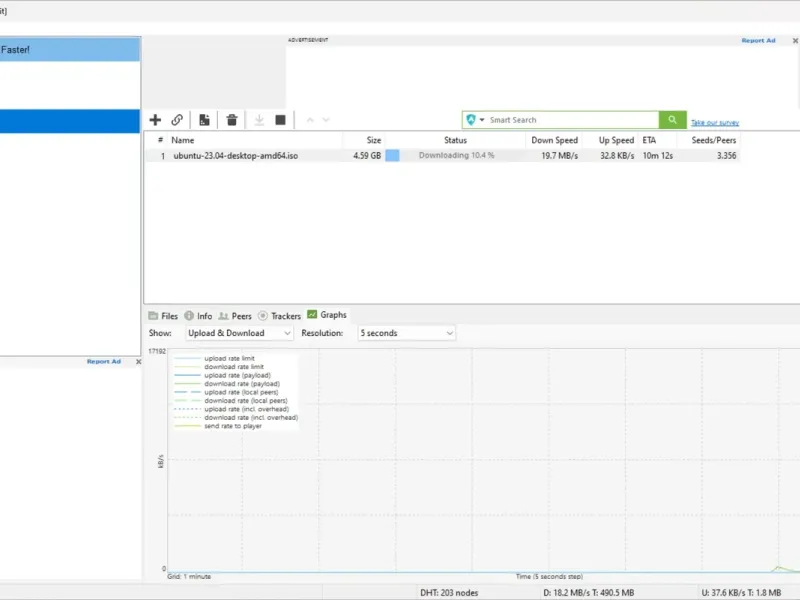Switch to the Files tab
The image size is (800, 600).
point(163,316)
